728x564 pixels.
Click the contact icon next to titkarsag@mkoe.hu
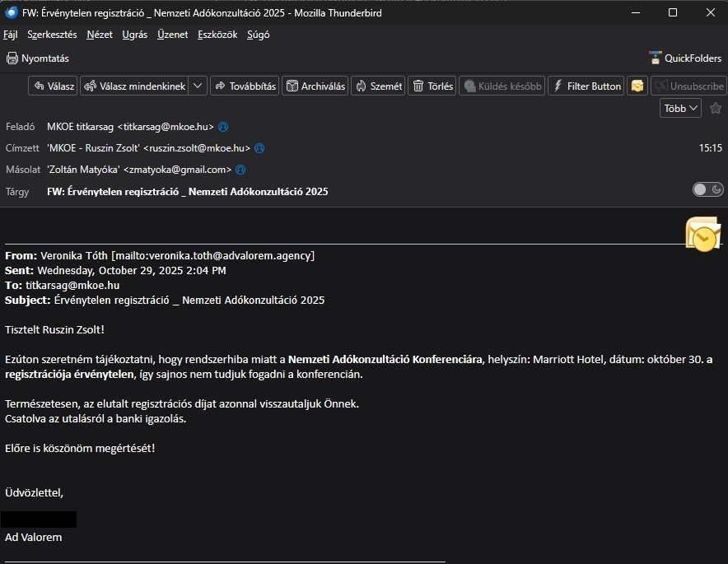coord(223,127)
